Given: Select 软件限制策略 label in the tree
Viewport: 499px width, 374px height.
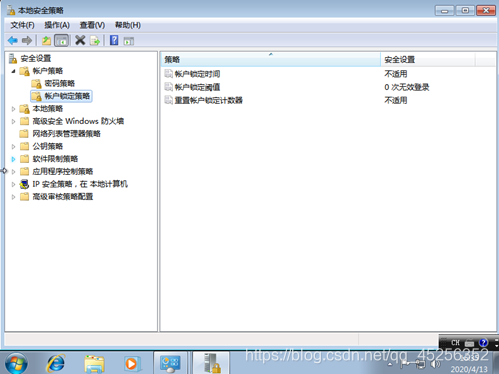Looking at the screenshot, I should [55, 159].
